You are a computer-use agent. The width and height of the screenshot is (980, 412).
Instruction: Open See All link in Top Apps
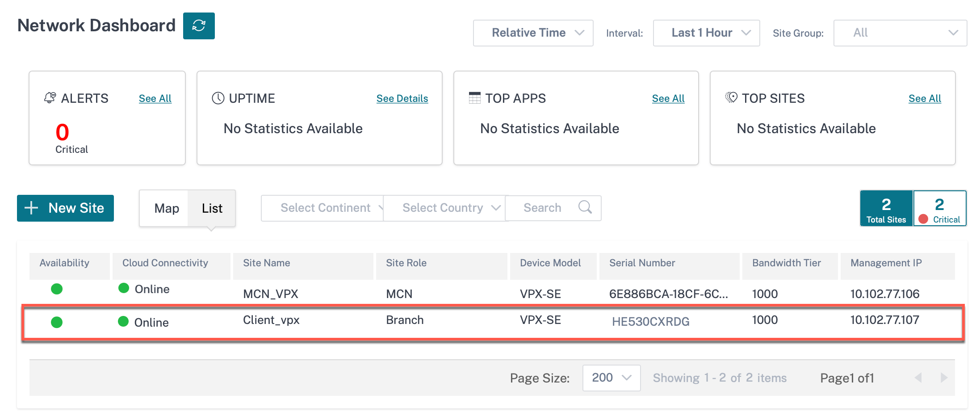pos(668,98)
